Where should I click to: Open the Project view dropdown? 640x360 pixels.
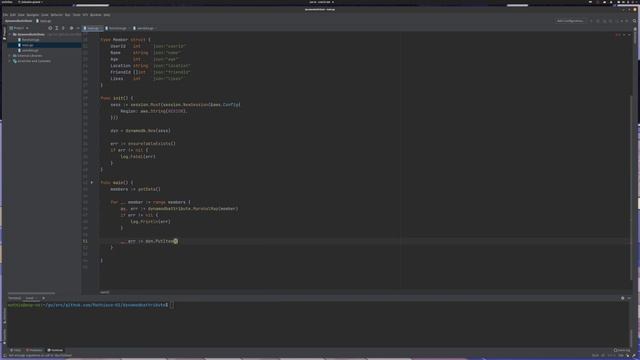click(19, 28)
